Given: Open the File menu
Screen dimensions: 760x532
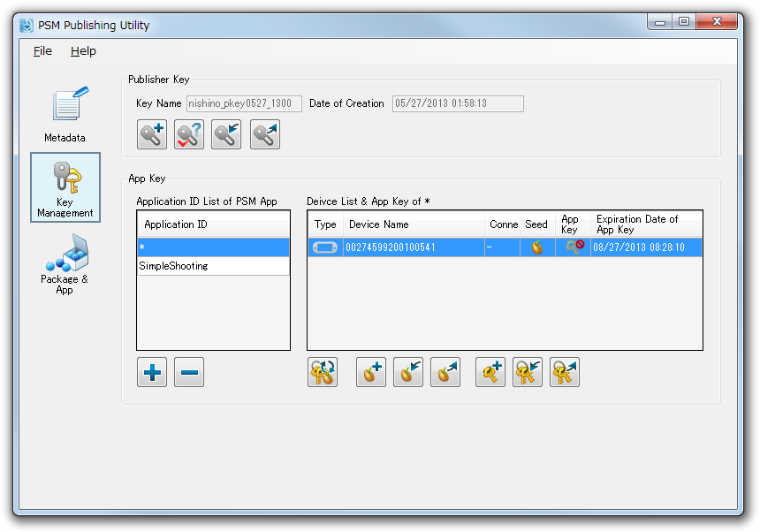Looking at the screenshot, I should click(42, 51).
